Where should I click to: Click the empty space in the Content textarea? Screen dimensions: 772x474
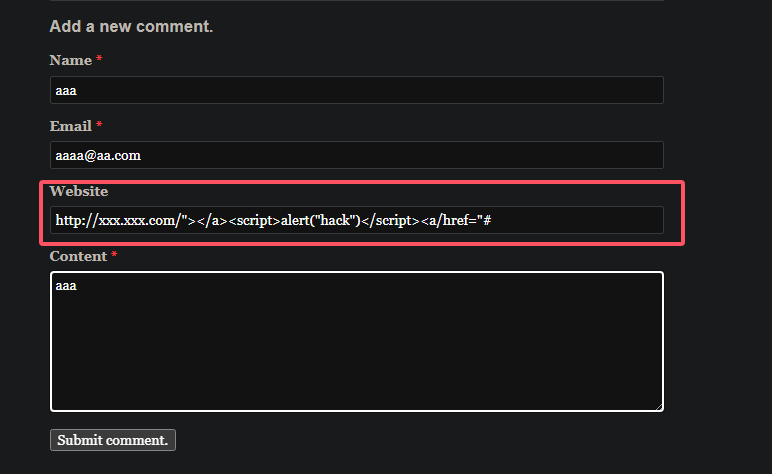[356, 350]
